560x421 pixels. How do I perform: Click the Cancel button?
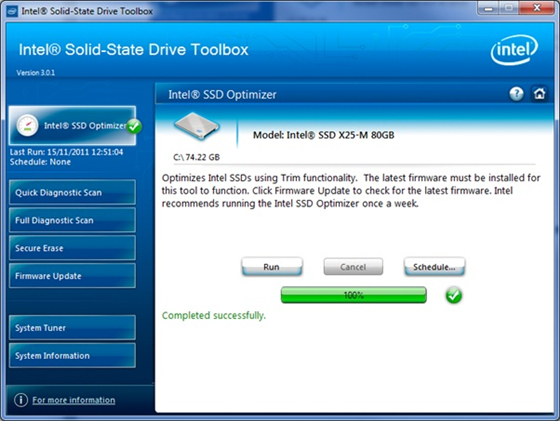(353, 267)
